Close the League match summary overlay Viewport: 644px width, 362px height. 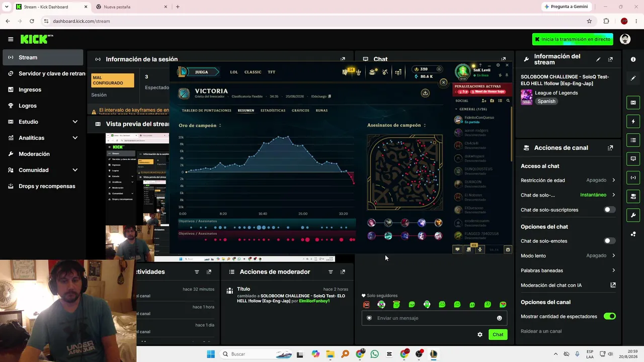point(443,82)
